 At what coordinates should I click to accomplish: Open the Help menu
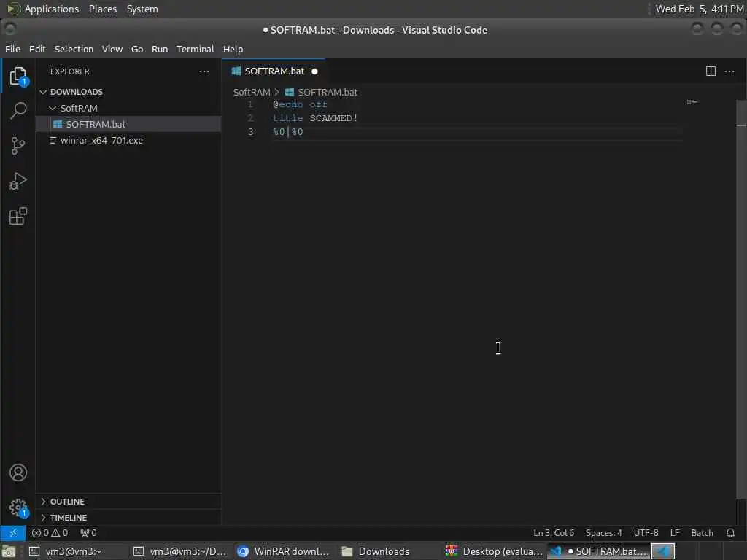click(x=233, y=49)
